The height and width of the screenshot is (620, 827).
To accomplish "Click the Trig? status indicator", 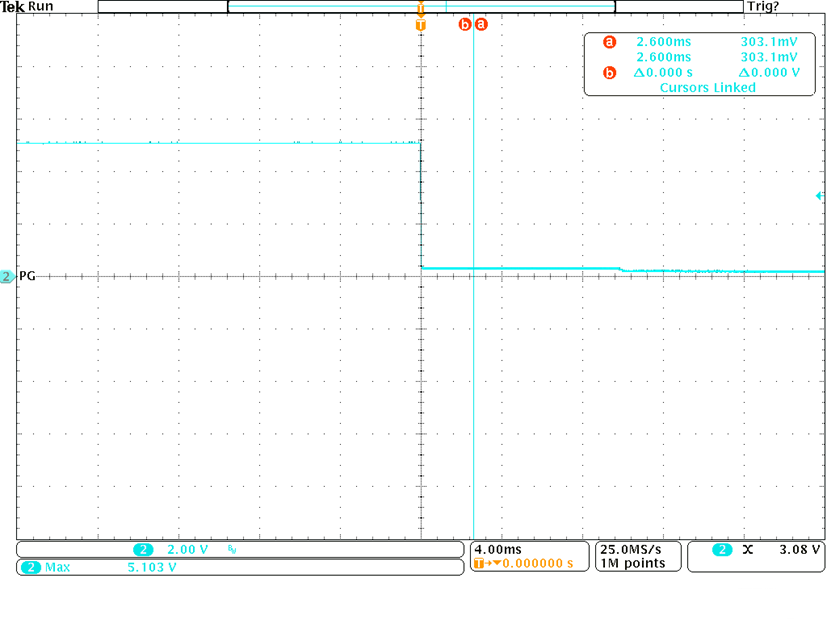I will [x=764, y=7].
